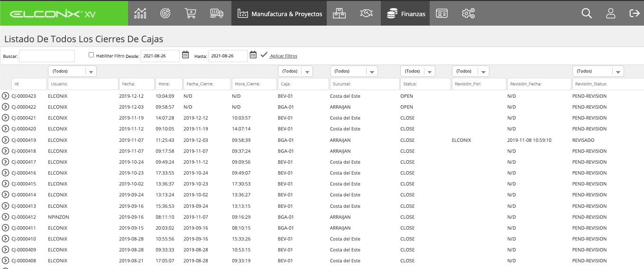Viewport: 644px width, 269px height.
Task: Open the Status (Todos) filter dropdown
Action: coord(417,71)
